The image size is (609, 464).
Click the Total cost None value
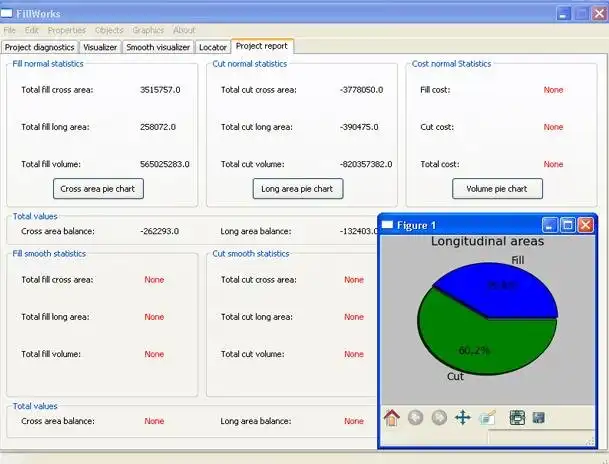click(x=553, y=164)
